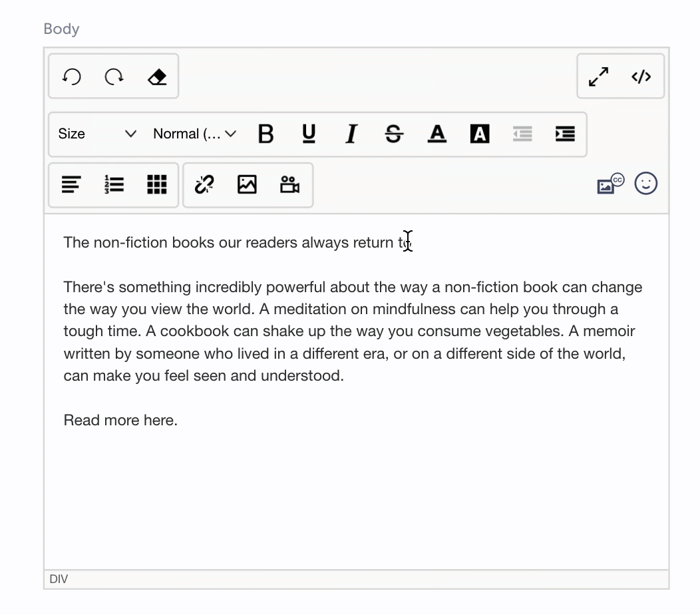
Task: Click the Redo arrow icon
Action: (114, 77)
